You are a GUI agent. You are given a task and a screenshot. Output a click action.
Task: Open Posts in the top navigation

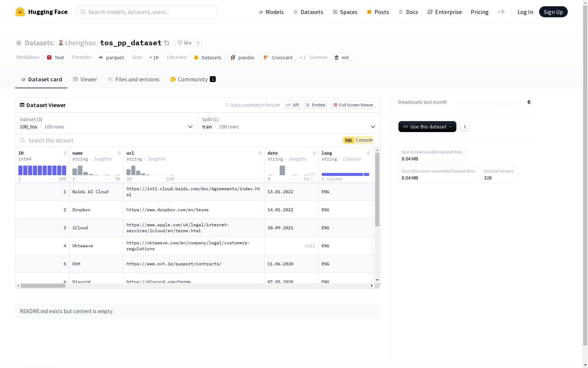378,12
